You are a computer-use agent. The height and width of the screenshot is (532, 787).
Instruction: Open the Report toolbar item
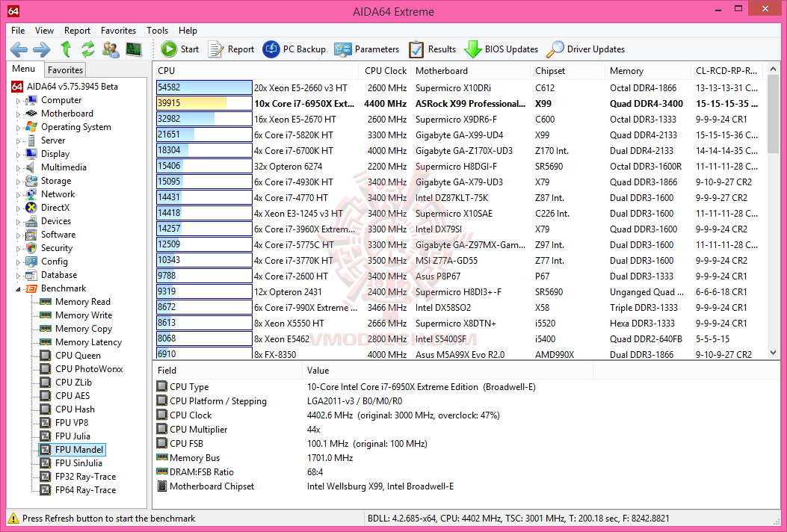231,49
